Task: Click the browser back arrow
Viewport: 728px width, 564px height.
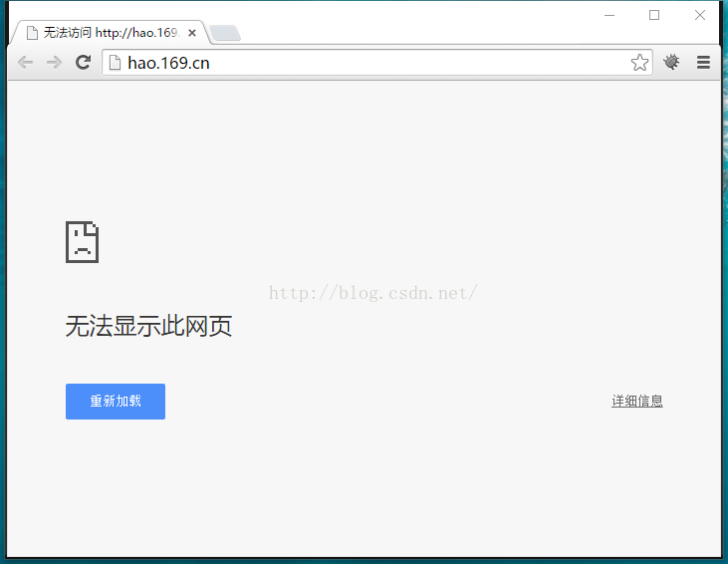Action: coord(25,62)
